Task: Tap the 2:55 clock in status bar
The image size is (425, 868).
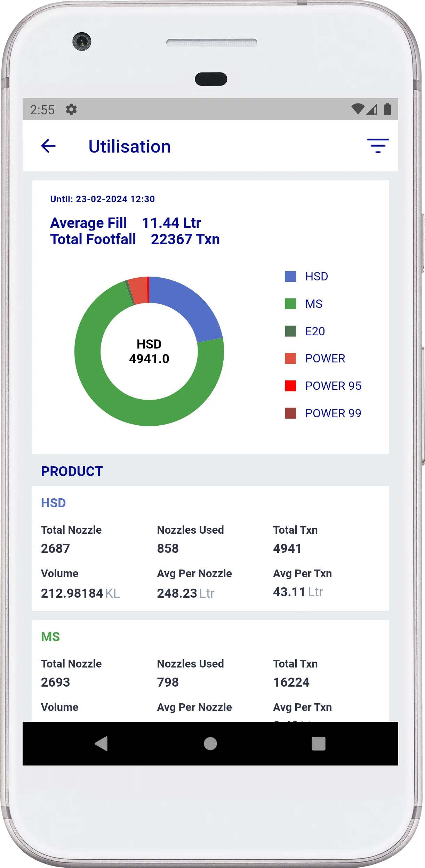Action: (42, 110)
